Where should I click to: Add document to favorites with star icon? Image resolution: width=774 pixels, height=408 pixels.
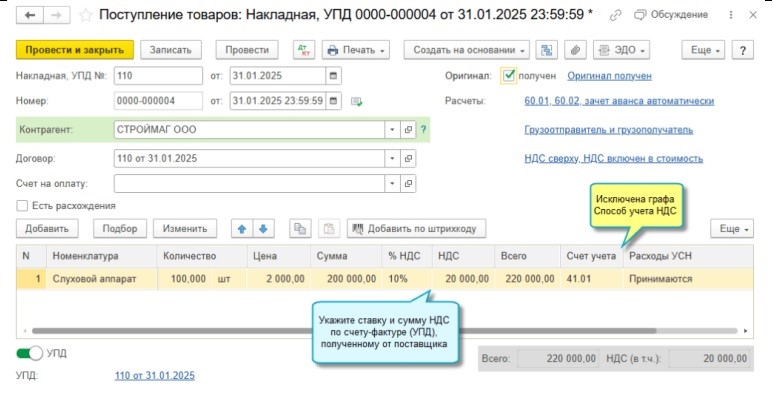click(x=87, y=16)
